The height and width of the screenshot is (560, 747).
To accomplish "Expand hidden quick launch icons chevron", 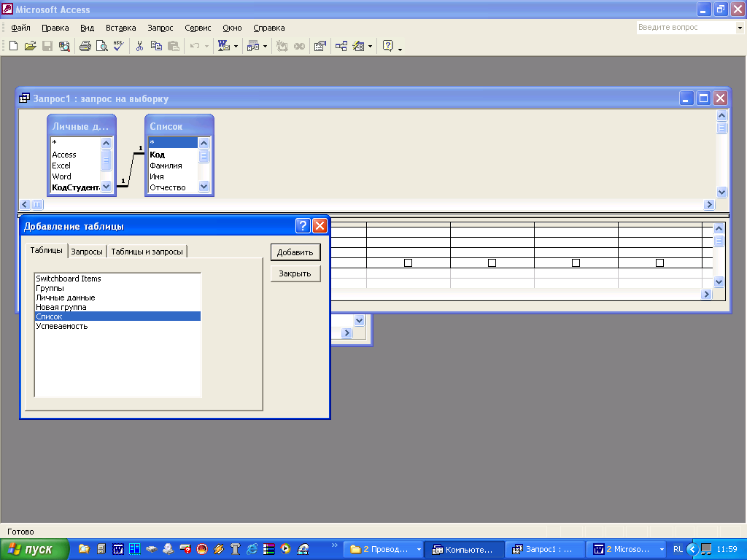I will [334, 545].
